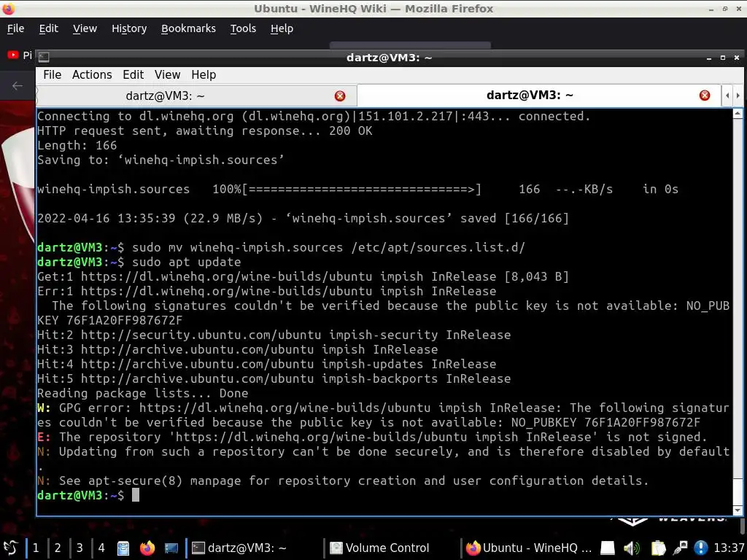Switch to workspace 1
Viewport: 747px width, 560px height.
(x=36, y=548)
